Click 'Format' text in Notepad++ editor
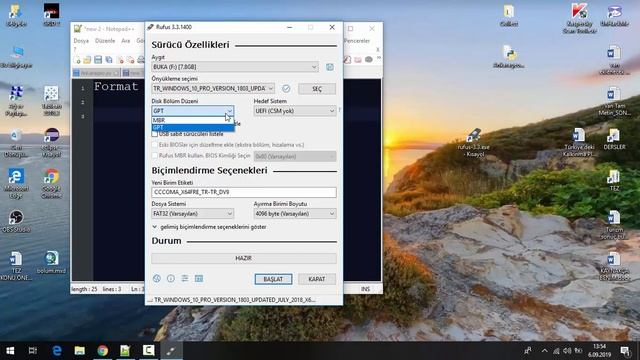 (x=116, y=87)
